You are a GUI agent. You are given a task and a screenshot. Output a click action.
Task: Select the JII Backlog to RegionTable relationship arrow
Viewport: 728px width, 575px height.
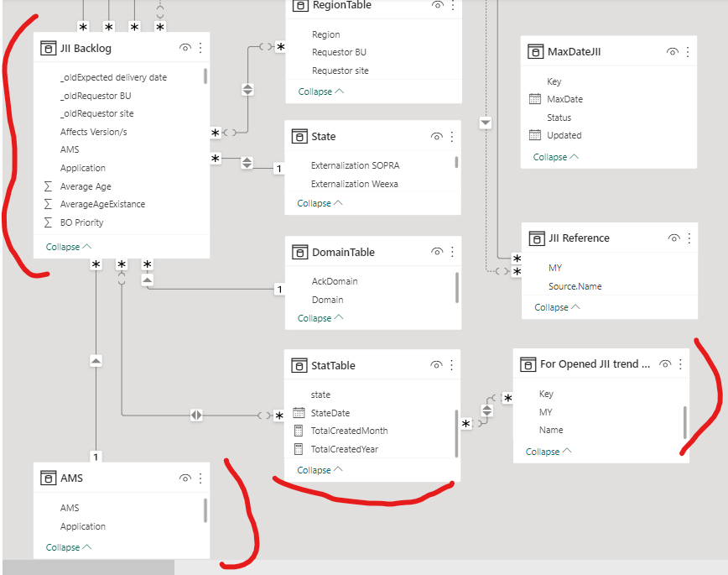tap(248, 90)
